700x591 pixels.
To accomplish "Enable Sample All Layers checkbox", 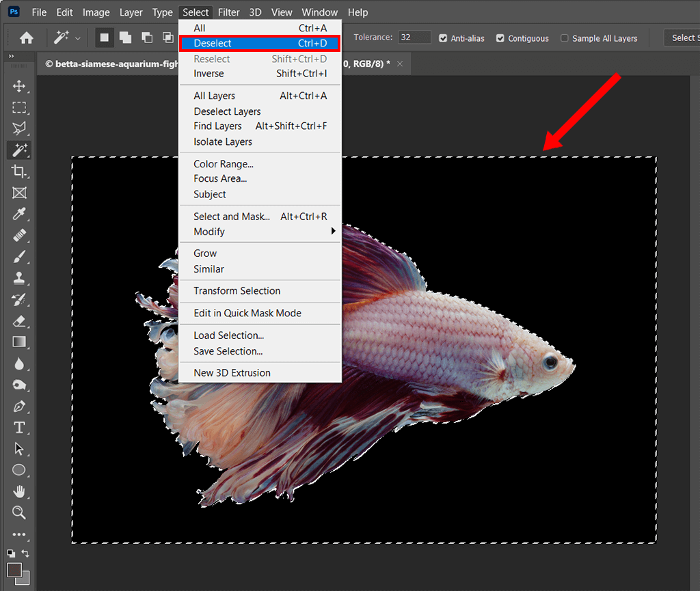I will tap(564, 38).
